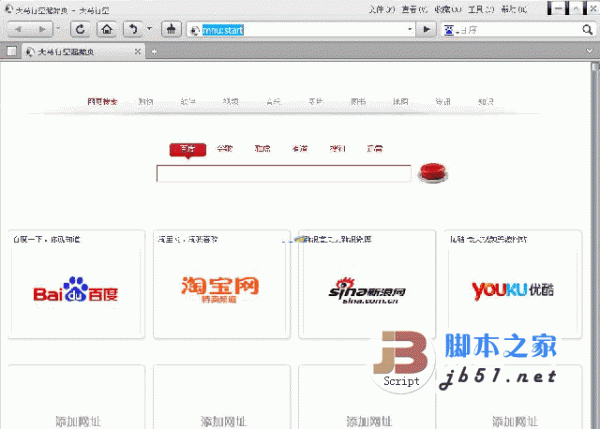The width and height of the screenshot is (600, 429).
Task: Open the 淘宝网 speed dial thumbnail
Action: [222, 284]
